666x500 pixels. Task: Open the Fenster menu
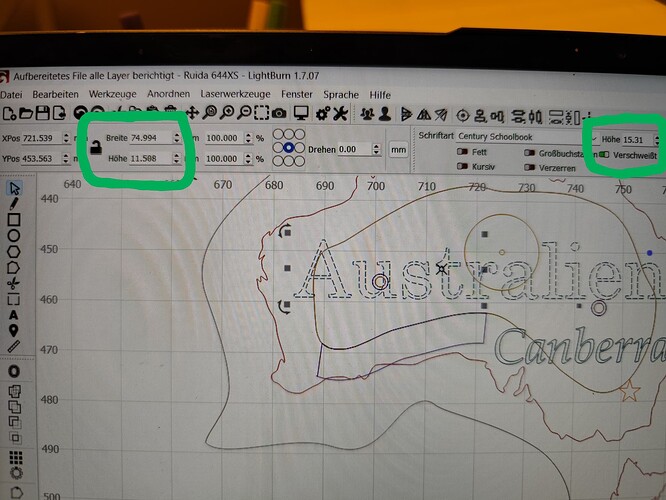tap(296, 94)
